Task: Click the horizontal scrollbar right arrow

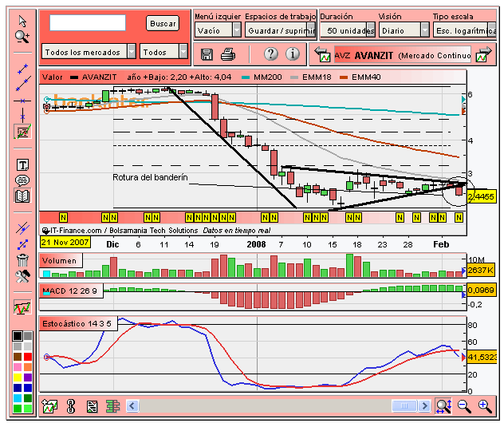Action: pos(424,406)
